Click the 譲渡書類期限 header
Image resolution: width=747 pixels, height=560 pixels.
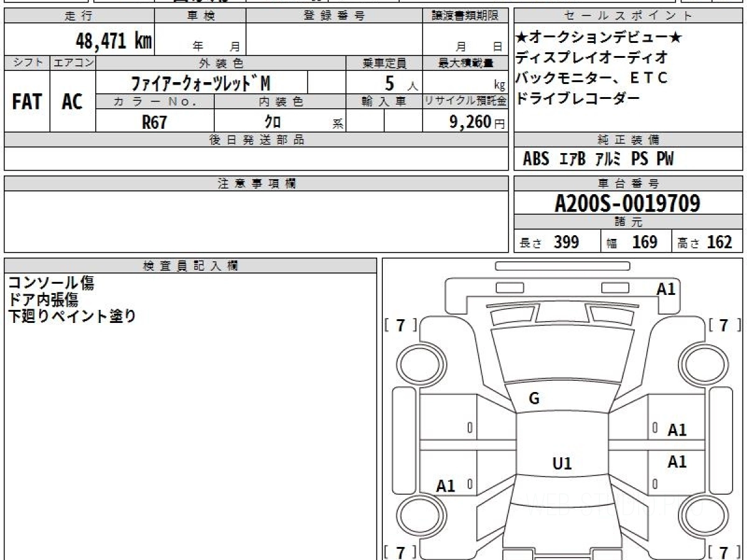click(x=465, y=16)
